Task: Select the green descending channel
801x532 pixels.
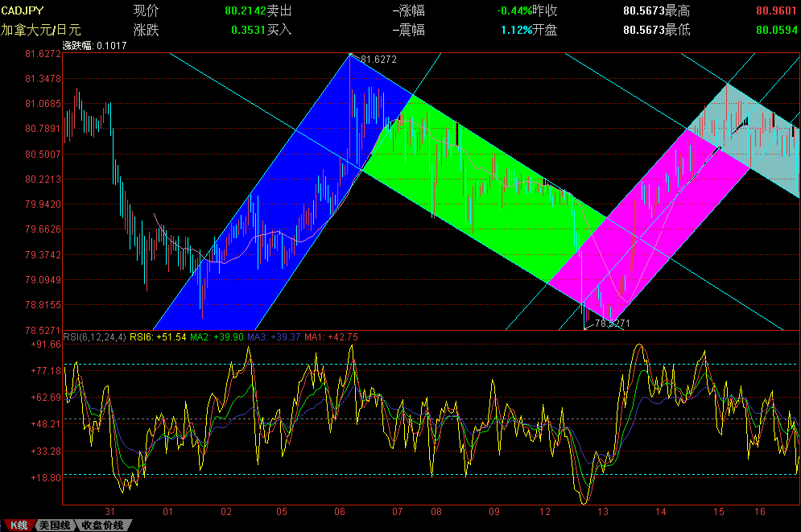Action: (485, 189)
